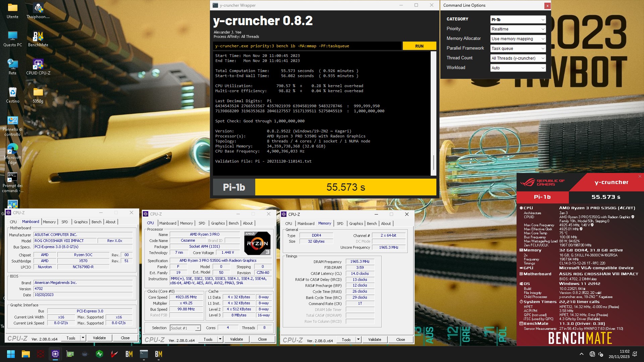Open the Graphics tab in the CPU-Z Mainboard window
The width and height of the screenshot is (644, 362).
pyautogui.click(x=81, y=222)
